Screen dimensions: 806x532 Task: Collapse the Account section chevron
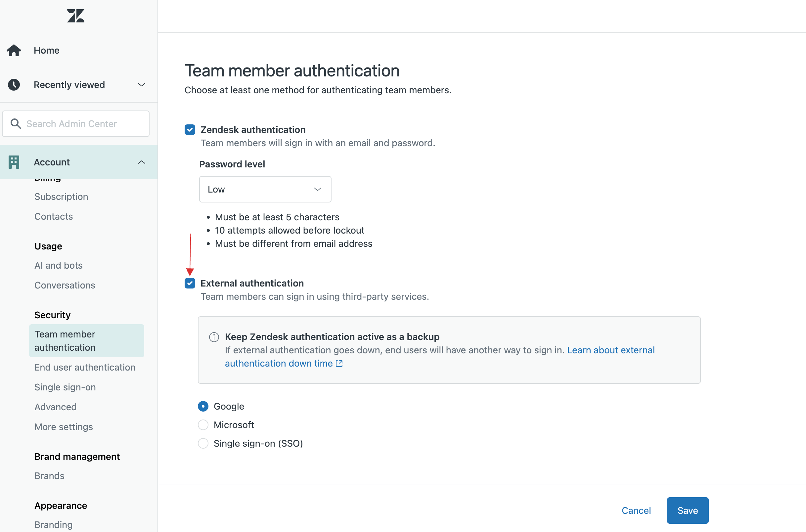[142, 162]
